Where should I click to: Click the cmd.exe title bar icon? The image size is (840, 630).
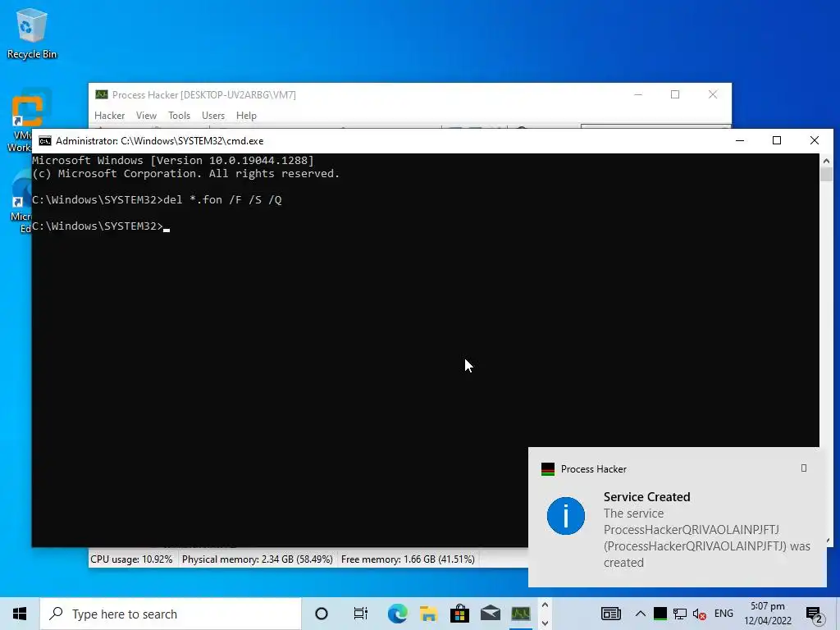pyautogui.click(x=45, y=141)
